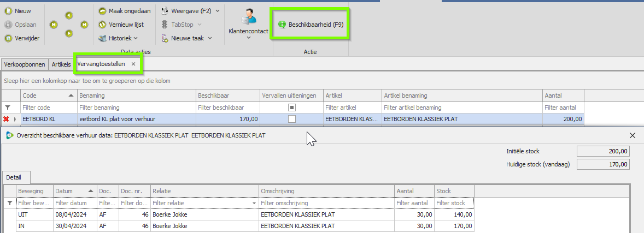Click into Filter datum field
The height and width of the screenshot is (233, 644).
coord(75,203)
